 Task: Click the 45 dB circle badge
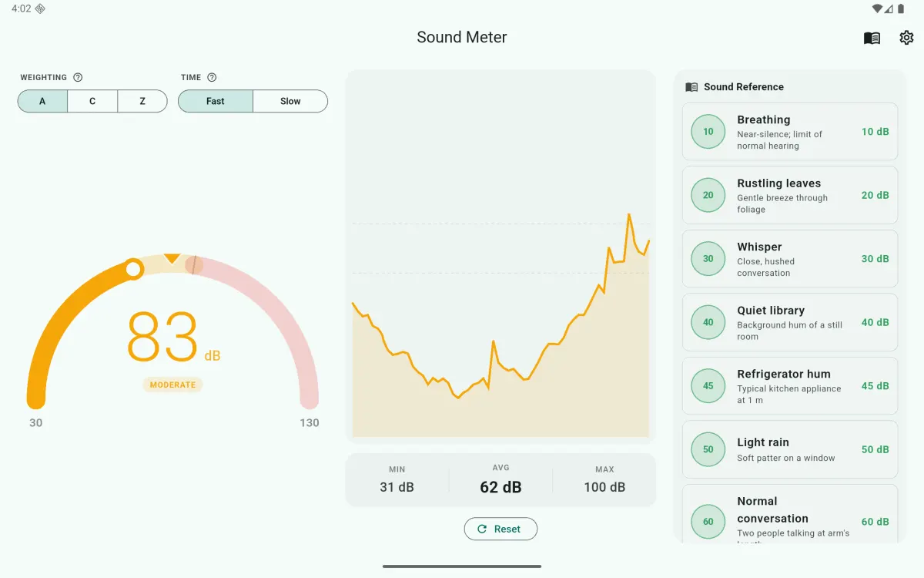(x=708, y=386)
